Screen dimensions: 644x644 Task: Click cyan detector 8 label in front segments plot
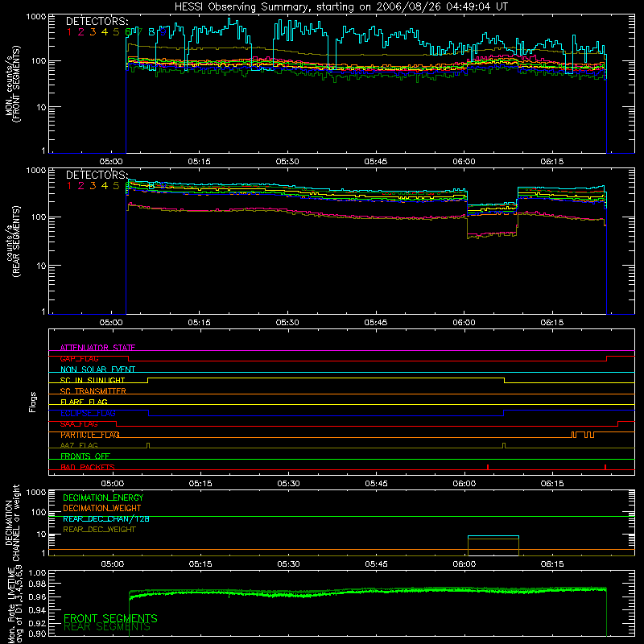[x=151, y=31]
